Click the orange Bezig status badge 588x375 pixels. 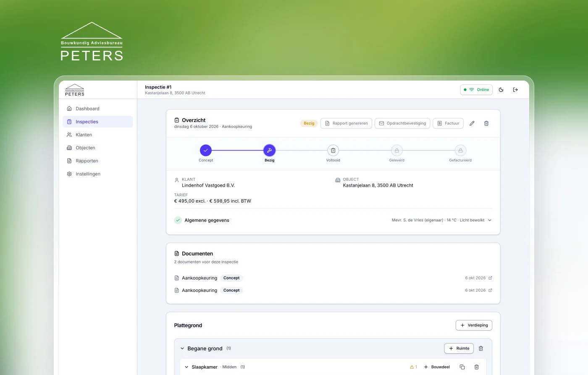(x=309, y=123)
